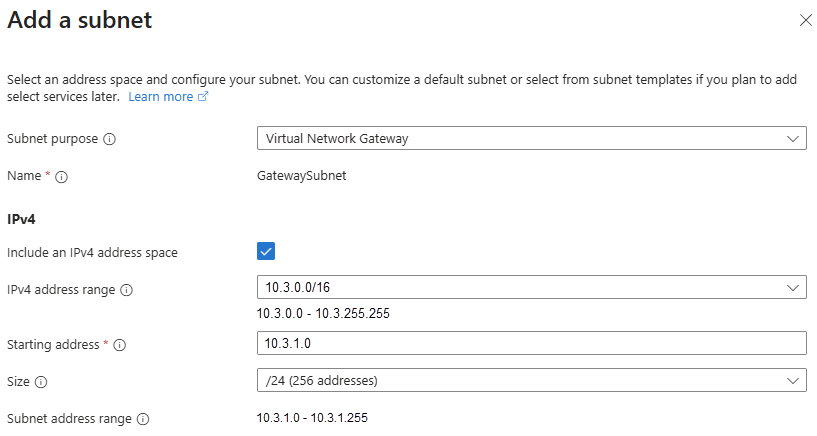Show the Size field info tooltip
The width and height of the screenshot is (817, 436).
pyautogui.click(x=42, y=381)
